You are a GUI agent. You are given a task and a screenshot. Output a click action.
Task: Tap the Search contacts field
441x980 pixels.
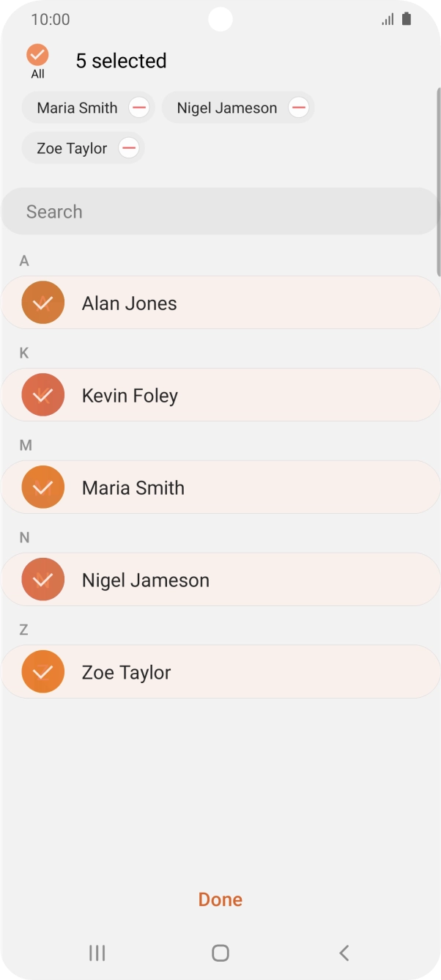220,212
